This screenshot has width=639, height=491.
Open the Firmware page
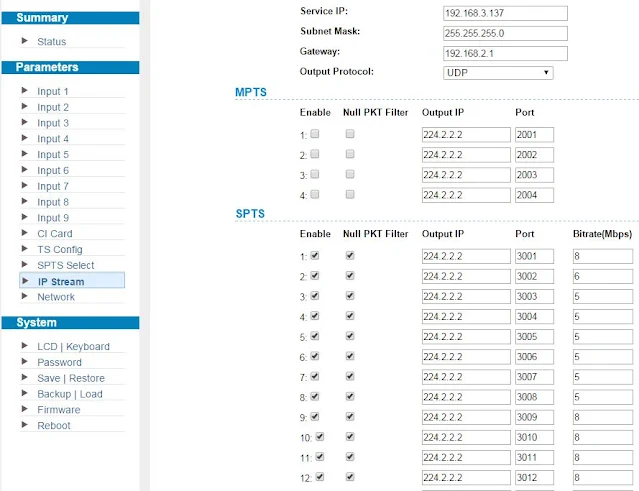(58, 410)
